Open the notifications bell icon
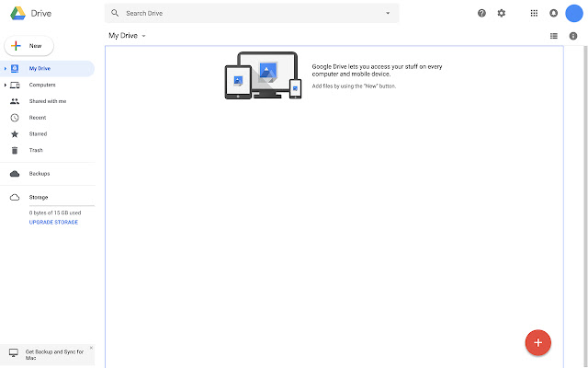The height and width of the screenshot is (368, 588). coord(553,14)
